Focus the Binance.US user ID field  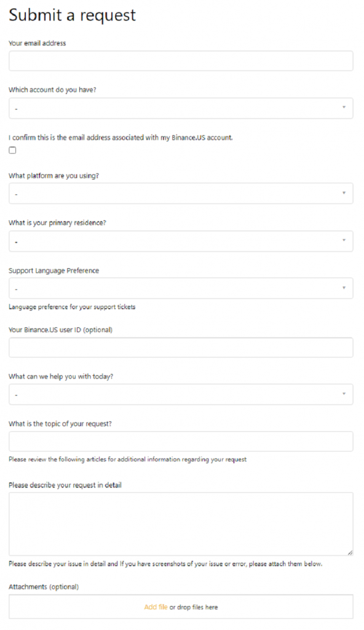click(x=181, y=348)
